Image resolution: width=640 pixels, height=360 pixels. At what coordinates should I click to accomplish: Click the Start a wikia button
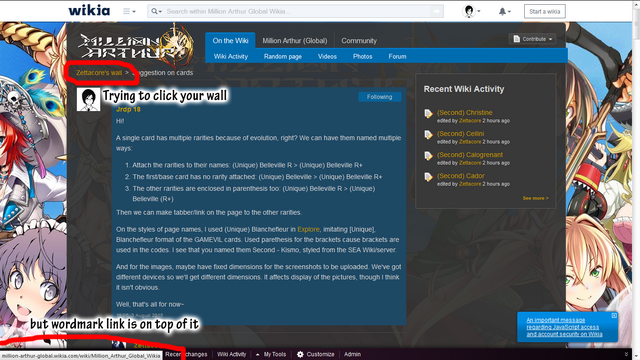coord(544,11)
